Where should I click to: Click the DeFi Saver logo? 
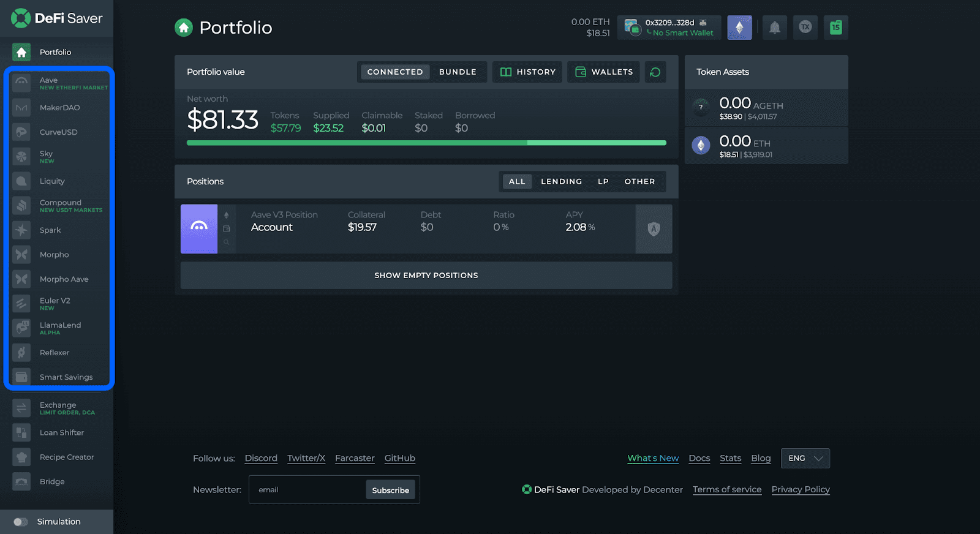point(56,18)
